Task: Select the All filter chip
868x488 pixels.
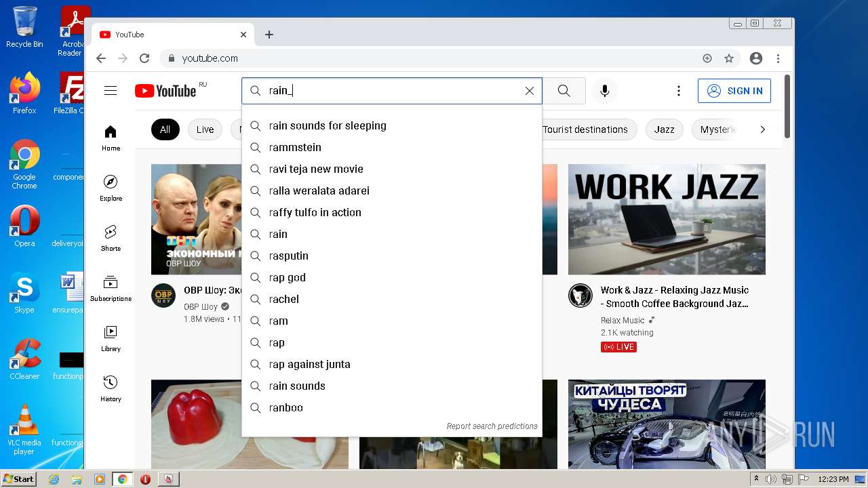Action: (x=165, y=129)
